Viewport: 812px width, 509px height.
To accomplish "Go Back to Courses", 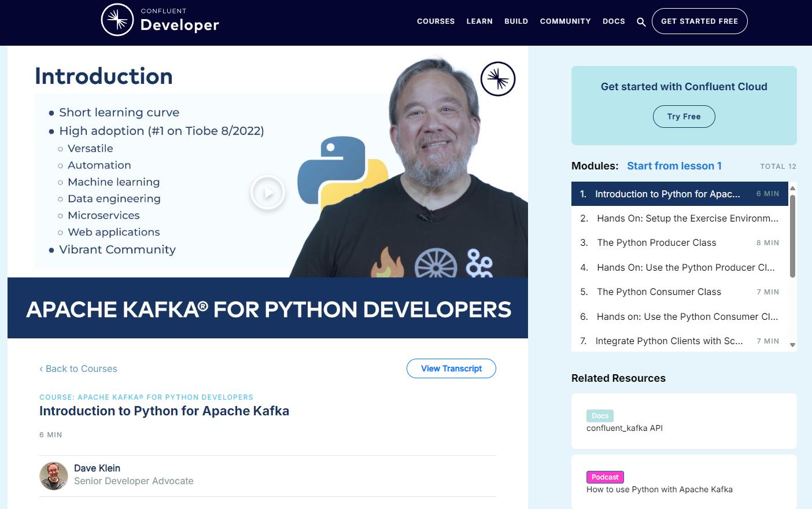I will (78, 369).
